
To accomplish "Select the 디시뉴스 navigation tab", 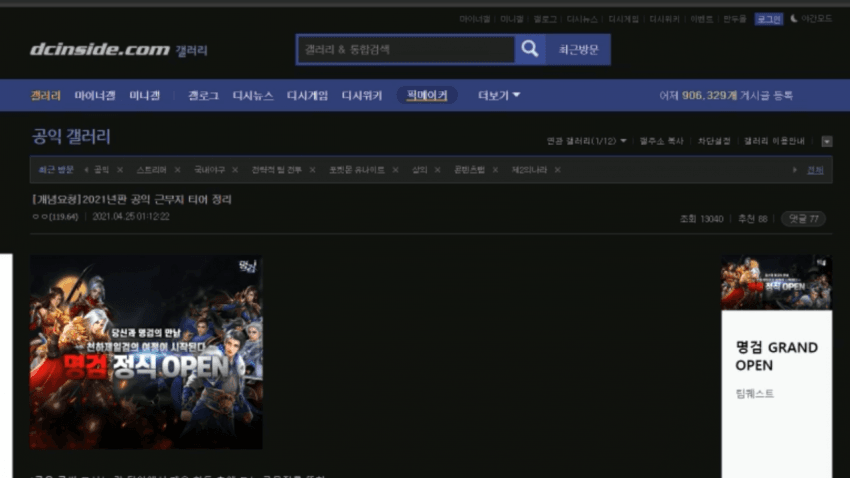I will tap(253, 95).
